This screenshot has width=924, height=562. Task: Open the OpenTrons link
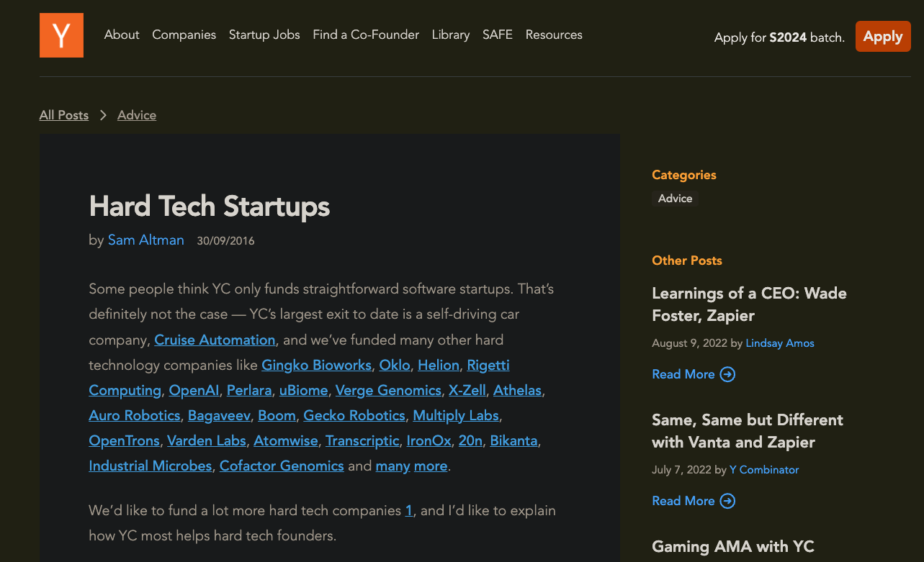pos(124,440)
